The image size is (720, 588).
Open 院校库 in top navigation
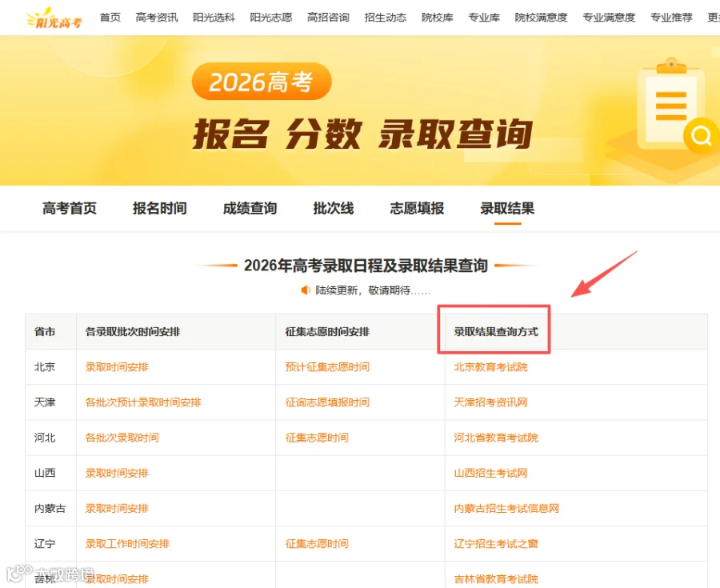[x=437, y=18]
